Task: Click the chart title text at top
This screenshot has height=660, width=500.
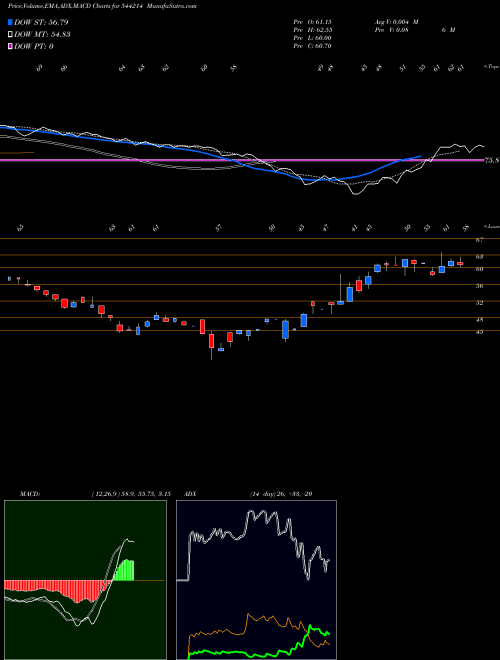Action: [x=102, y=6]
